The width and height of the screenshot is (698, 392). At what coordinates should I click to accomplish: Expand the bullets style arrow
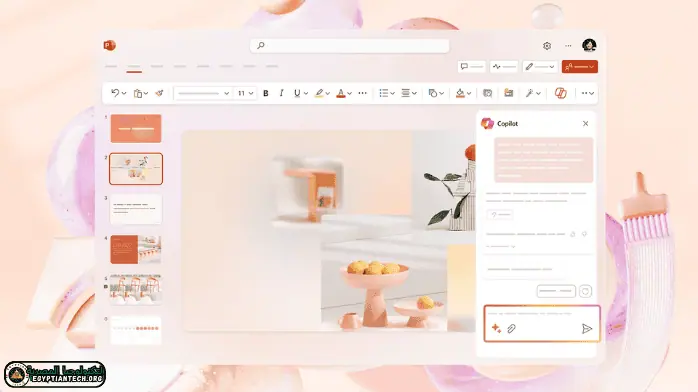(392, 93)
